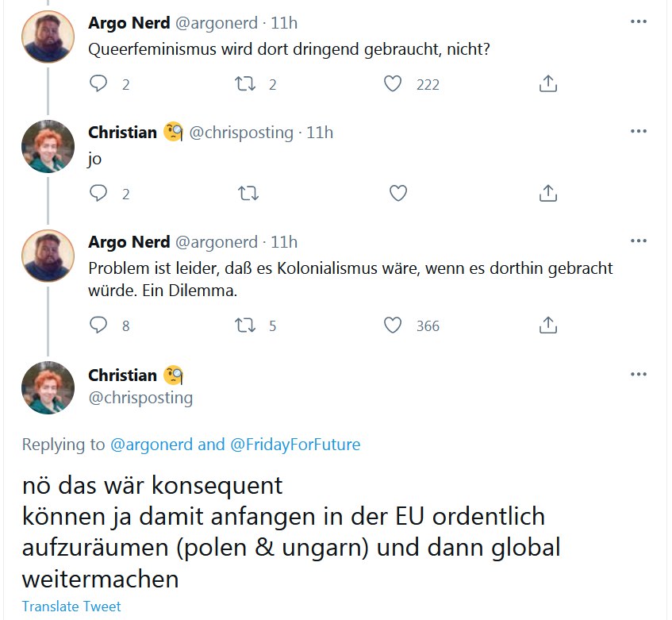Open Christian's profile picture on the main tweet

[48, 387]
